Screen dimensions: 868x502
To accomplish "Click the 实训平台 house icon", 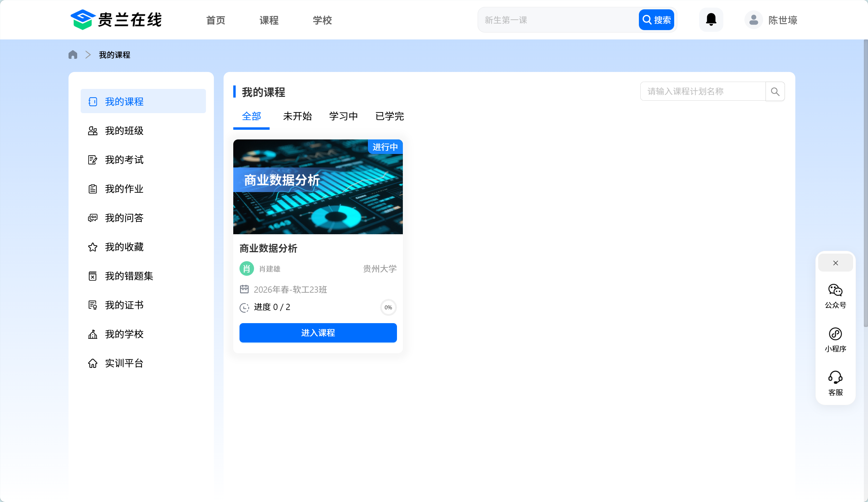I will [x=93, y=363].
